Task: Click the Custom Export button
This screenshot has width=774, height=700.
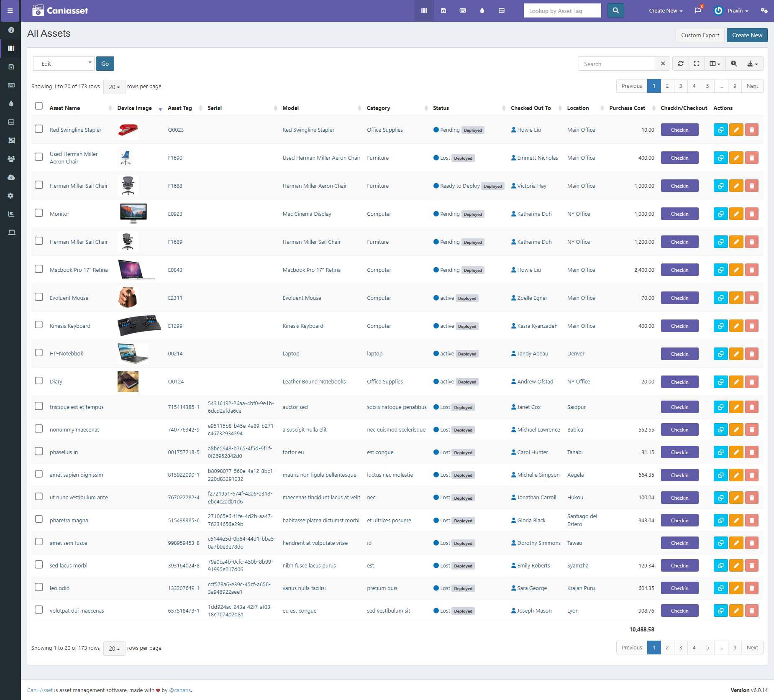Action: pyautogui.click(x=700, y=35)
